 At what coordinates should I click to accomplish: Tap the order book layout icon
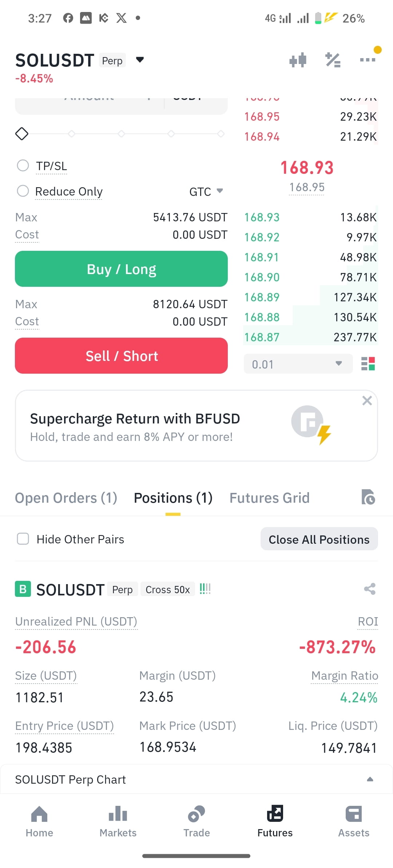[368, 363]
